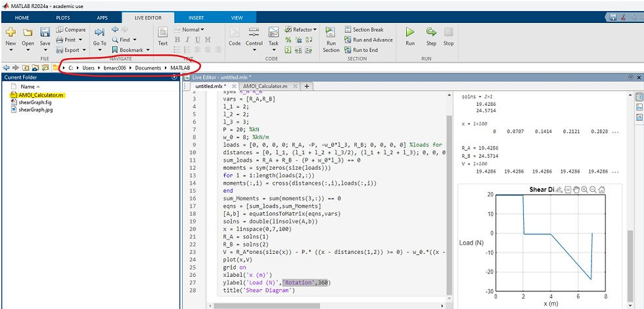
Task: Click the plot zoom out icon
Action: coord(593,189)
